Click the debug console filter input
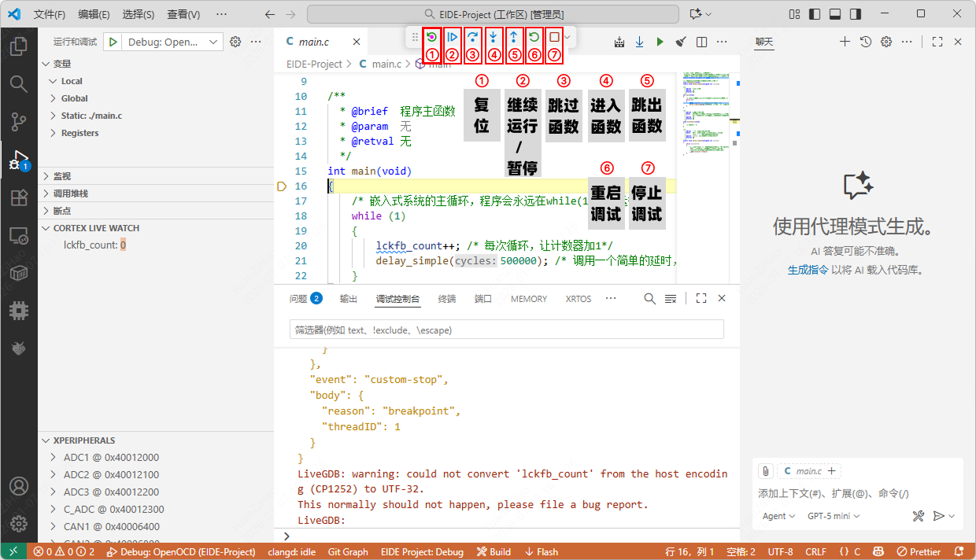This screenshot has height=560, width=976. click(506, 330)
